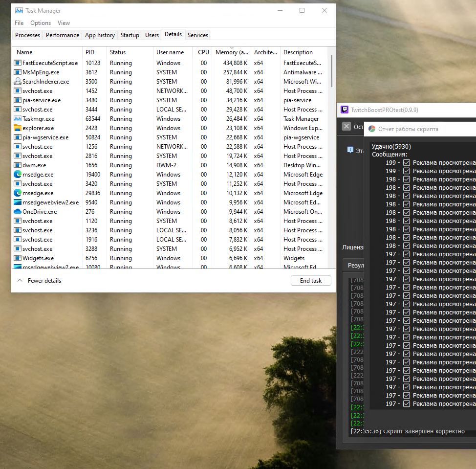Screen dimensions: 476x469
Task: Click the explorer.exe folder icon
Action: coord(18,128)
